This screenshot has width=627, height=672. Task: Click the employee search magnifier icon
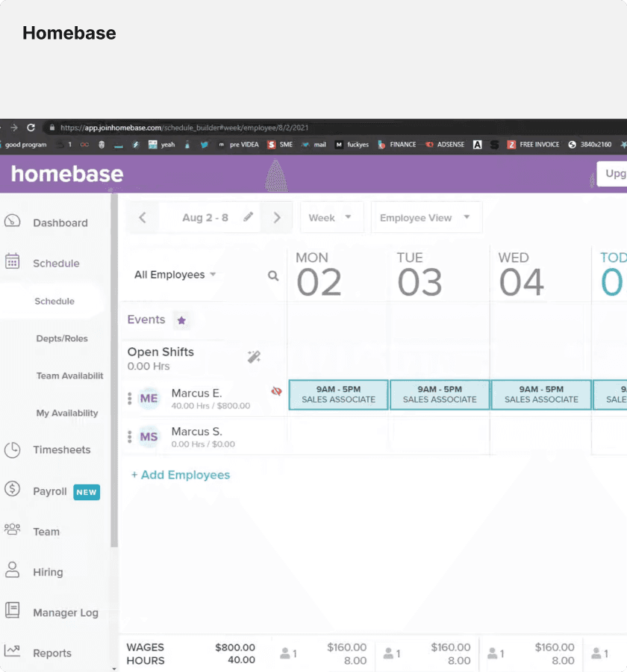273,276
